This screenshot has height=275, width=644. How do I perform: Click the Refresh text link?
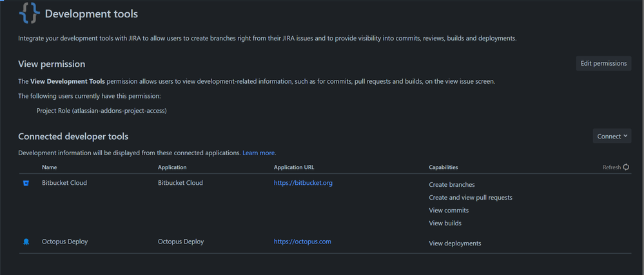[612, 167]
